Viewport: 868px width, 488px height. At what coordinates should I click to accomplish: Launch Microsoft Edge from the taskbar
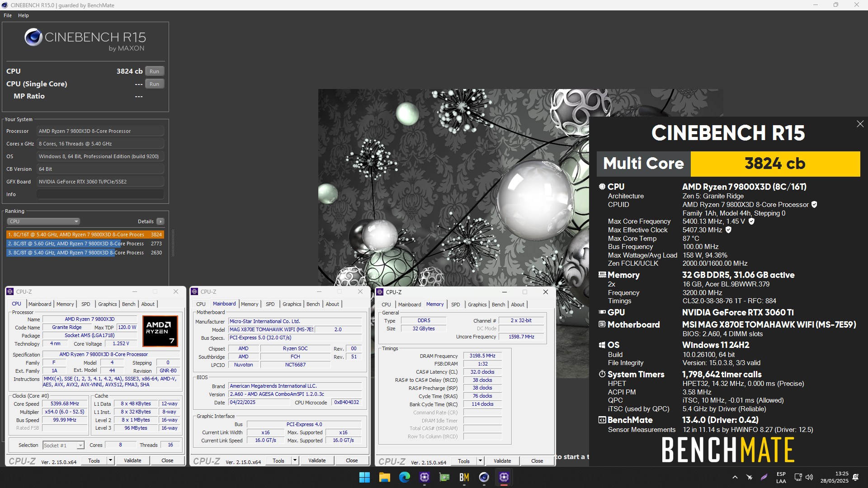click(x=404, y=477)
